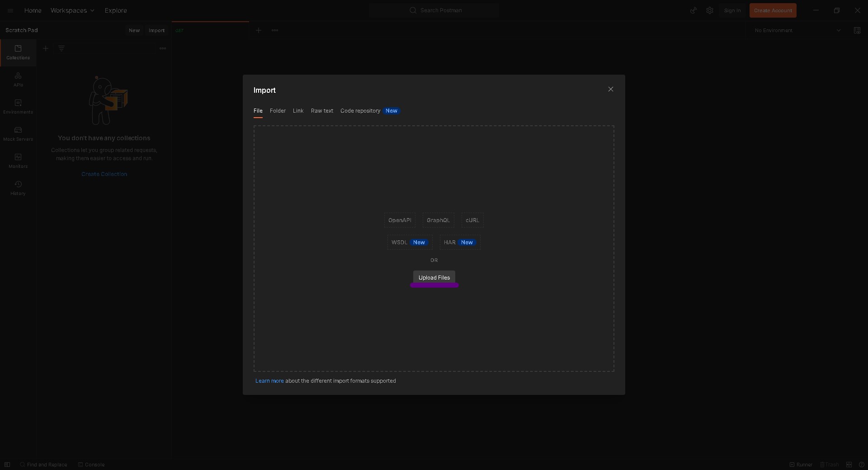The image size is (868, 470).
Task: Create a new collection with plus icon
Action: (46, 48)
